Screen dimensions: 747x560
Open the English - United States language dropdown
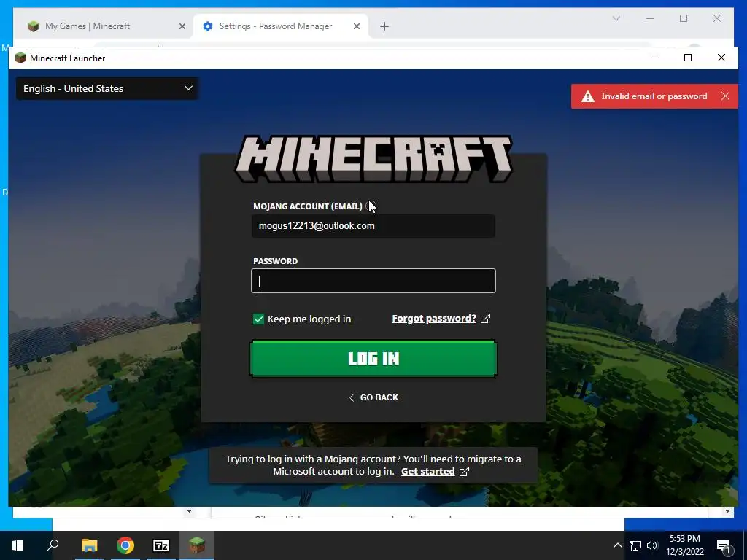(x=107, y=88)
